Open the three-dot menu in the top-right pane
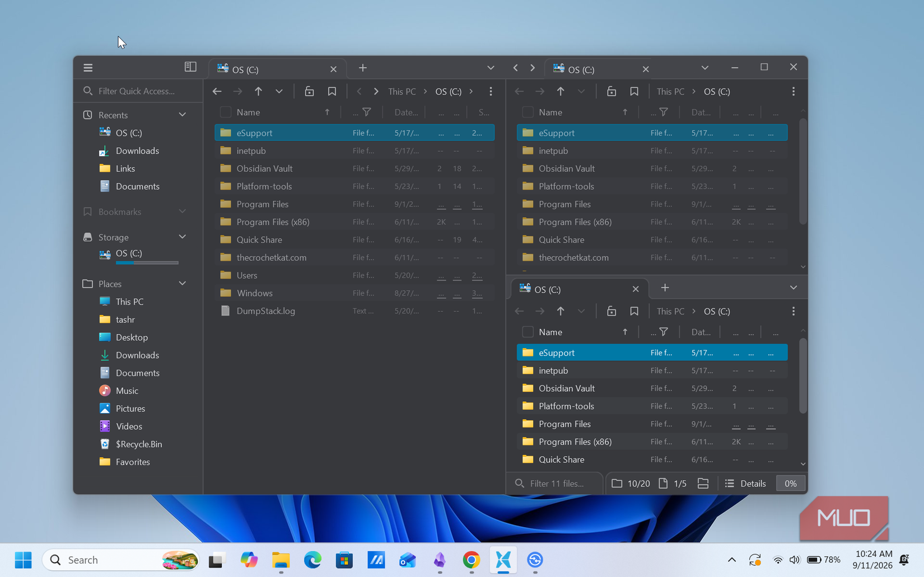Viewport: 924px width, 577px height. (794, 91)
